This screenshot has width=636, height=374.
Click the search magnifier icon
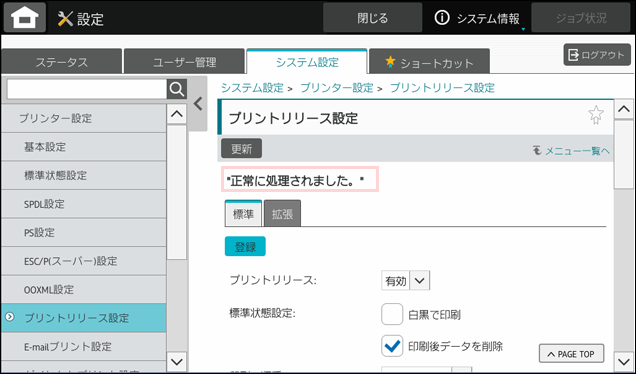point(177,89)
